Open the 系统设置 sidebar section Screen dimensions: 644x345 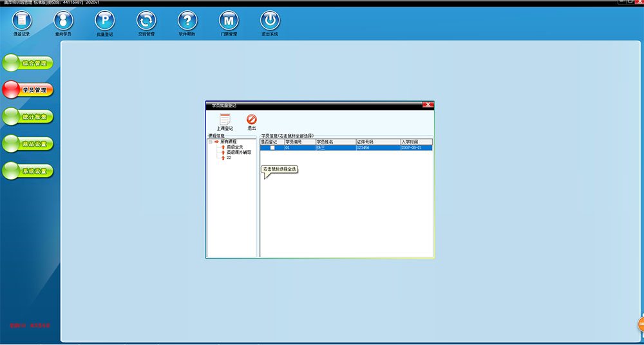click(x=28, y=171)
